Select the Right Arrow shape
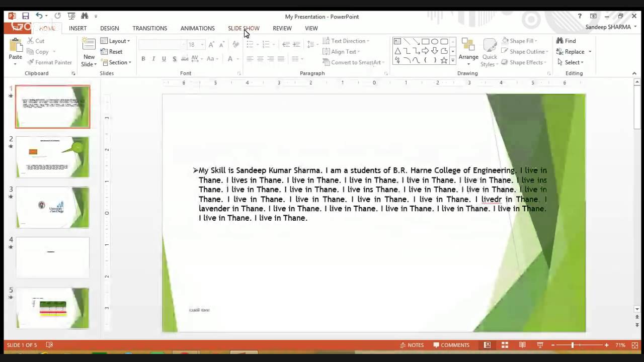Screen dimensions: 644x362 pyautogui.click(x=425, y=51)
